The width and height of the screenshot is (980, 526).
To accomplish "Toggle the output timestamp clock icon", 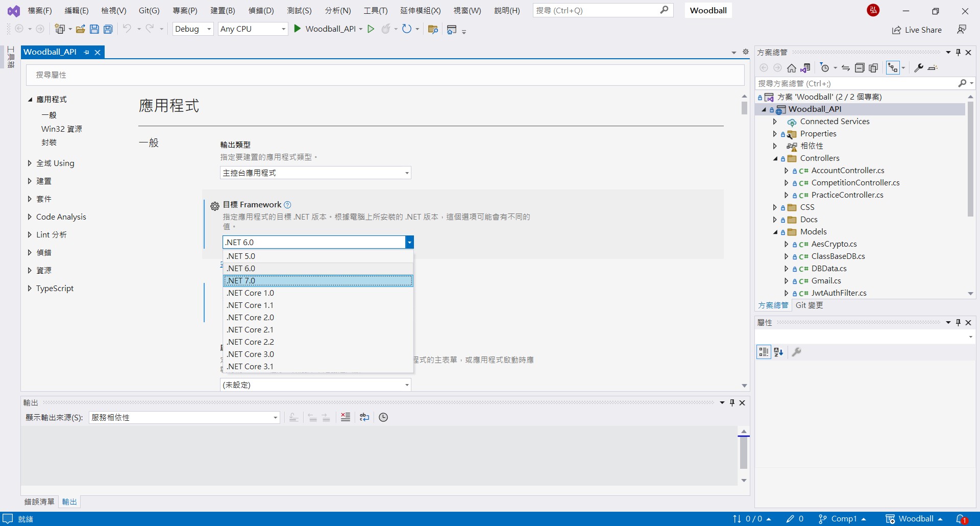I will [383, 417].
